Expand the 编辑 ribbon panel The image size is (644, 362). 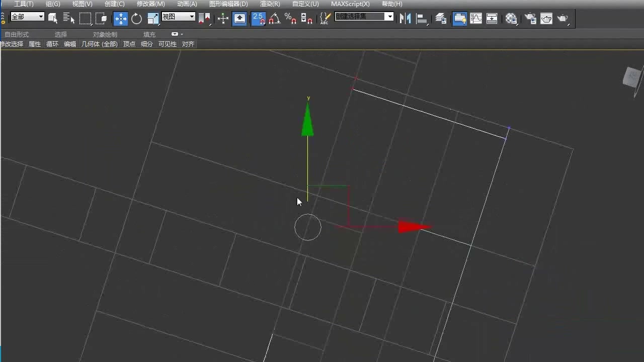(70, 44)
